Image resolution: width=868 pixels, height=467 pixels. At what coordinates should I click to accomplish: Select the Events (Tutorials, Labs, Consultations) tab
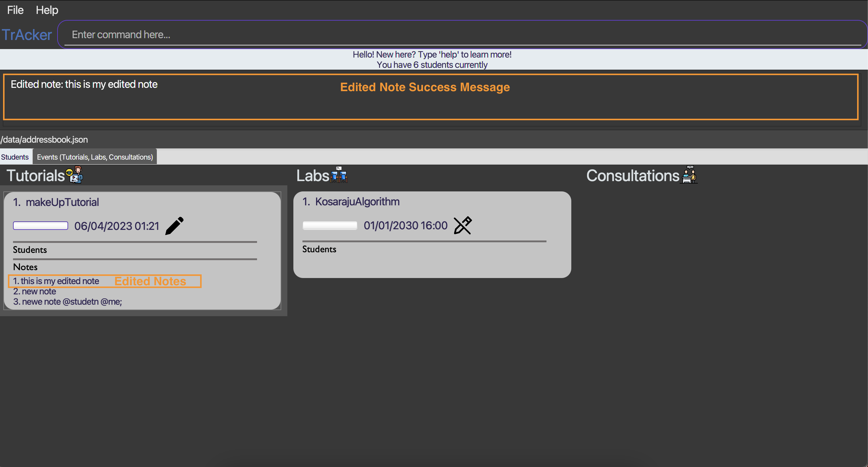(x=95, y=157)
